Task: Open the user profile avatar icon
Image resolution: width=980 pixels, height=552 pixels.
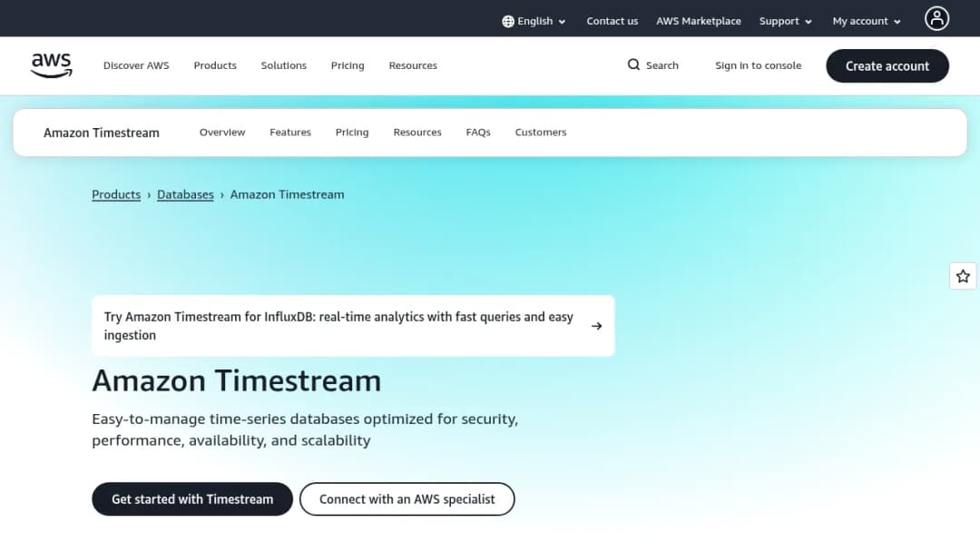Action: [936, 19]
